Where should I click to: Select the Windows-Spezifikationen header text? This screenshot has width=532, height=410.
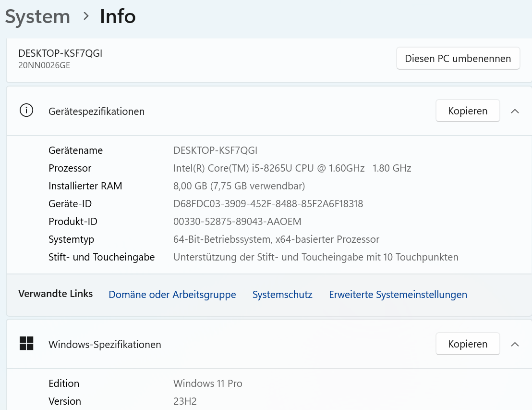(x=105, y=345)
